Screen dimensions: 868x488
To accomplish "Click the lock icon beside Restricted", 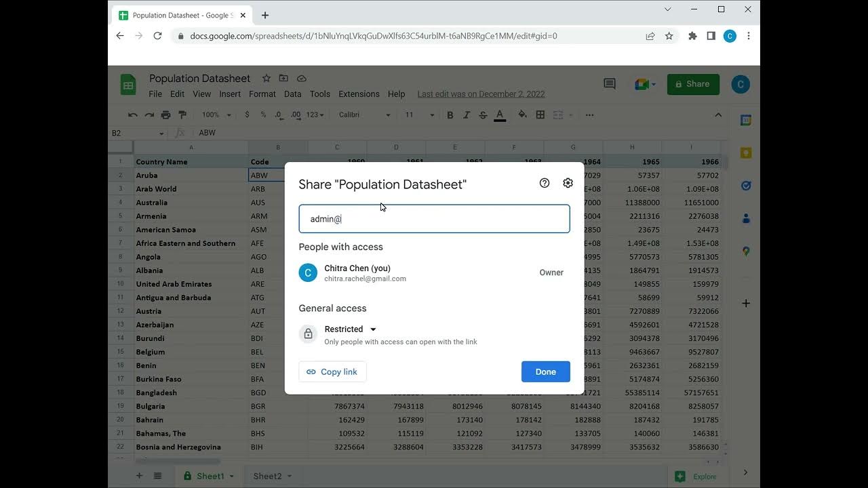I will tap(308, 334).
